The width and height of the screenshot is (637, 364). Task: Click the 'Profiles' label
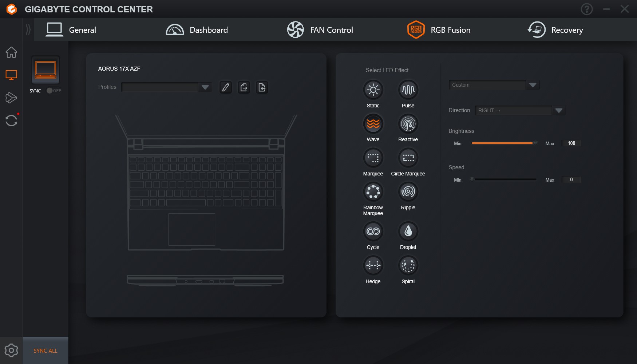107,87
